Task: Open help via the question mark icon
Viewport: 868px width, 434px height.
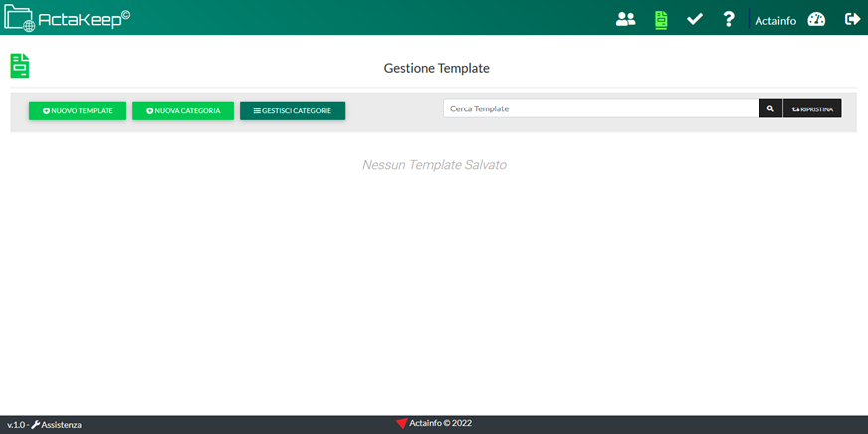Action: coord(729,19)
